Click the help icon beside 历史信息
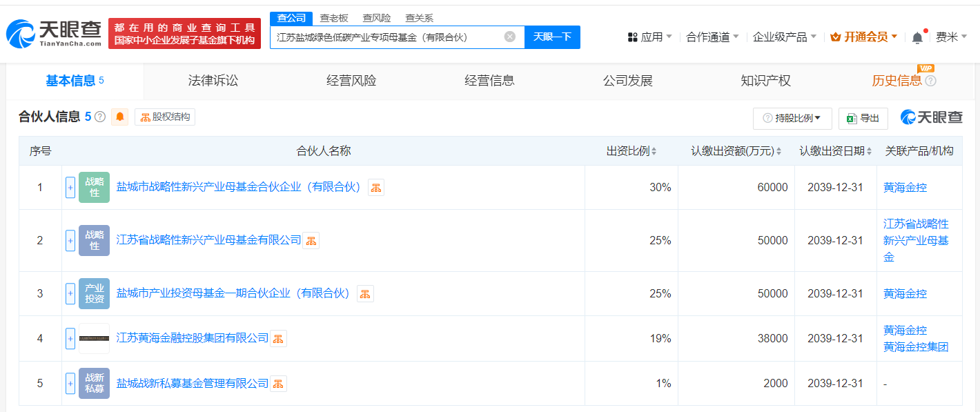This screenshot has height=412, width=980. [930, 81]
